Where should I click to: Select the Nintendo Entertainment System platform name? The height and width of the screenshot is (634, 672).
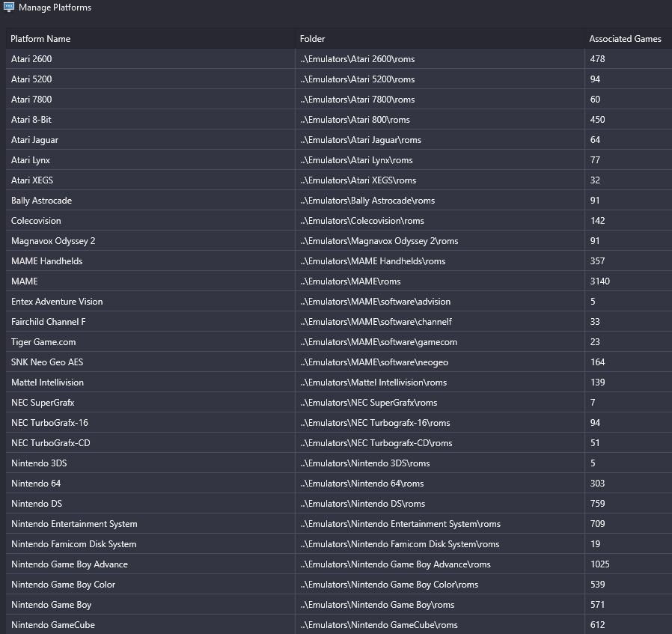point(74,524)
